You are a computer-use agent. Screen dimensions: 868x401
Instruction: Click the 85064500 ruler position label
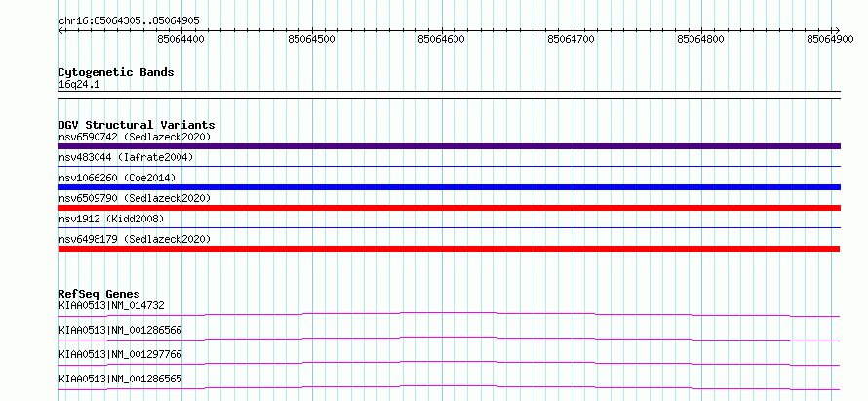pos(312,39)
